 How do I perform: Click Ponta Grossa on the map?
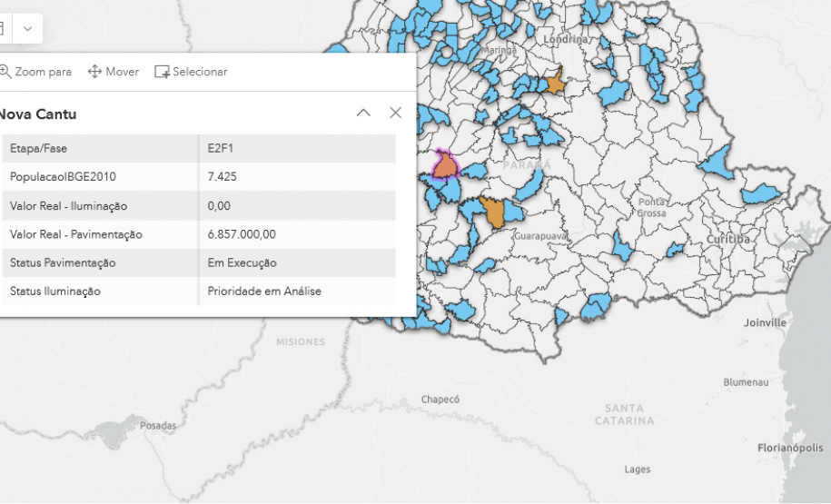pyautogui.click(x=652, y=207)
